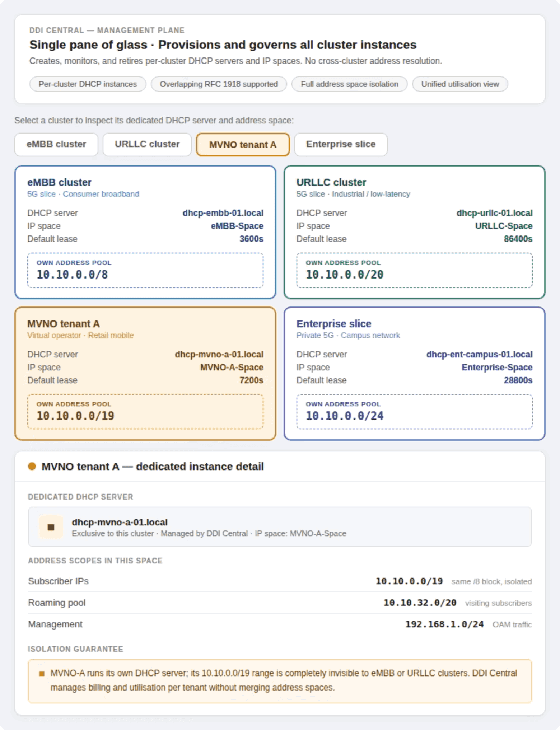Click the 192.168.1.0/24 management range
Image resolution: width=560 pixels, height=730 pixels.
coord(444,624)
